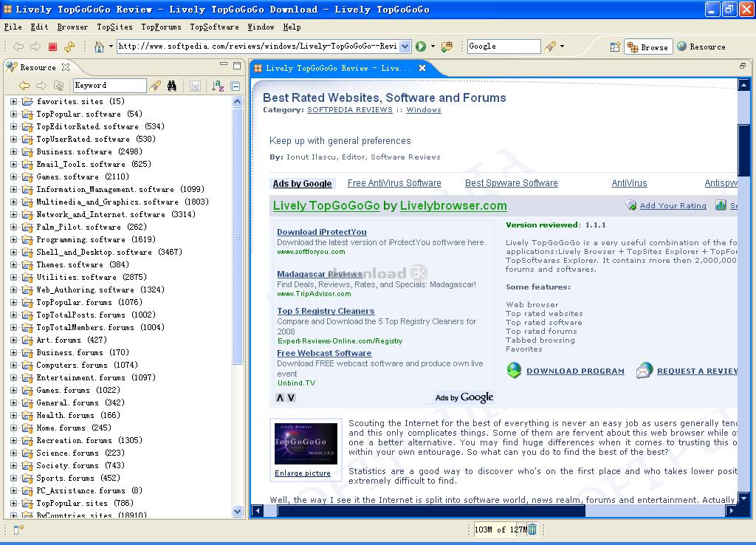Click the floppy disk Save icon
This screenshot has height=545, width=756.
pos(195,86)
